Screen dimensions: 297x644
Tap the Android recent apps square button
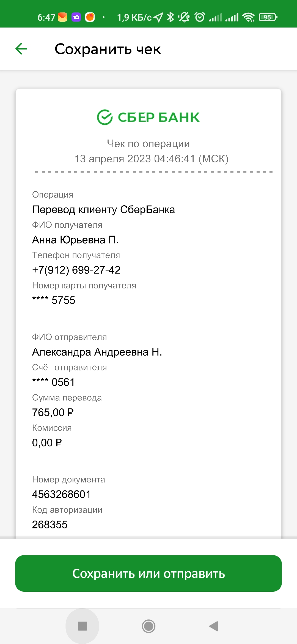point(82,626)
